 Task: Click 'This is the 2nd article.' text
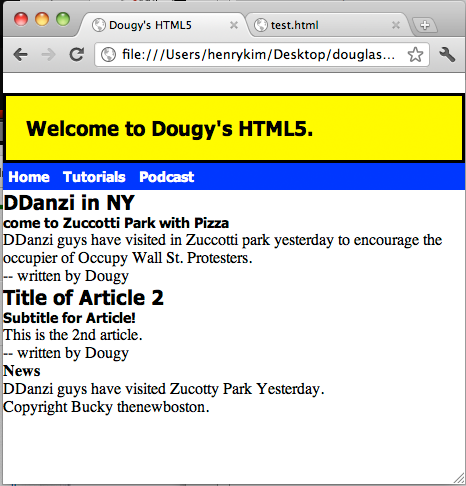click(x=73, y=335)
